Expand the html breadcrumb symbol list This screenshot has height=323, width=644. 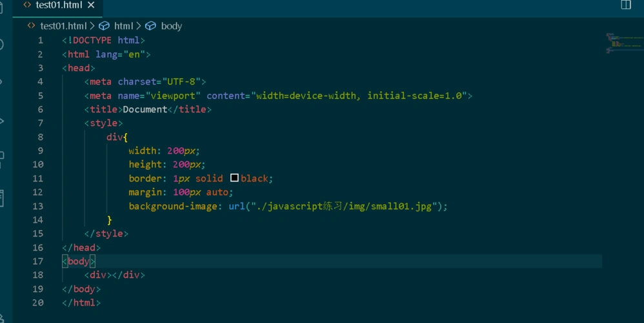click(123, 26)
